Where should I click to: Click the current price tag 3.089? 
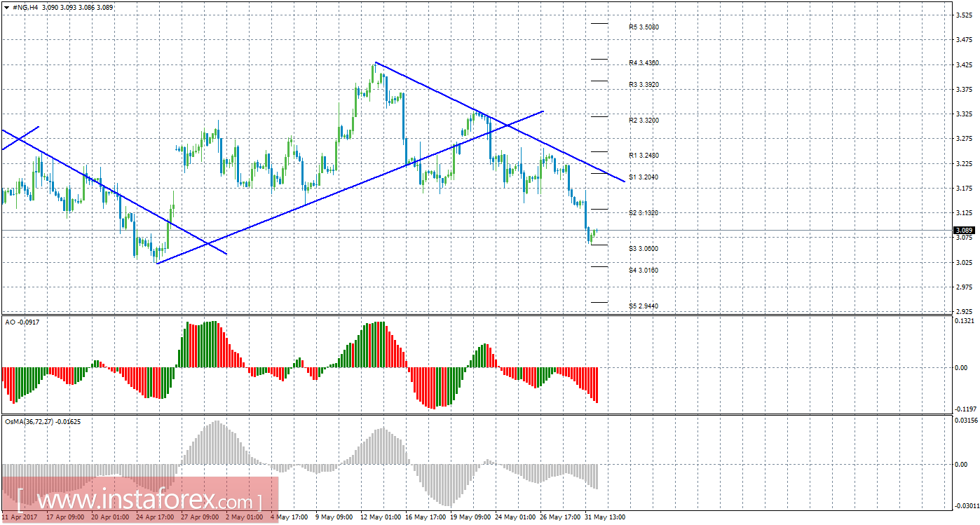pyautogui.click(x=963, y=230)
